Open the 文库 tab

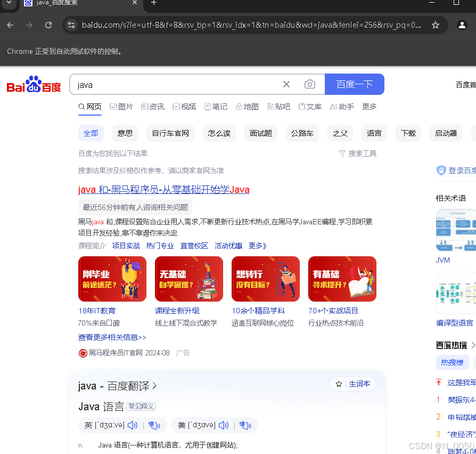pos(310,107)
